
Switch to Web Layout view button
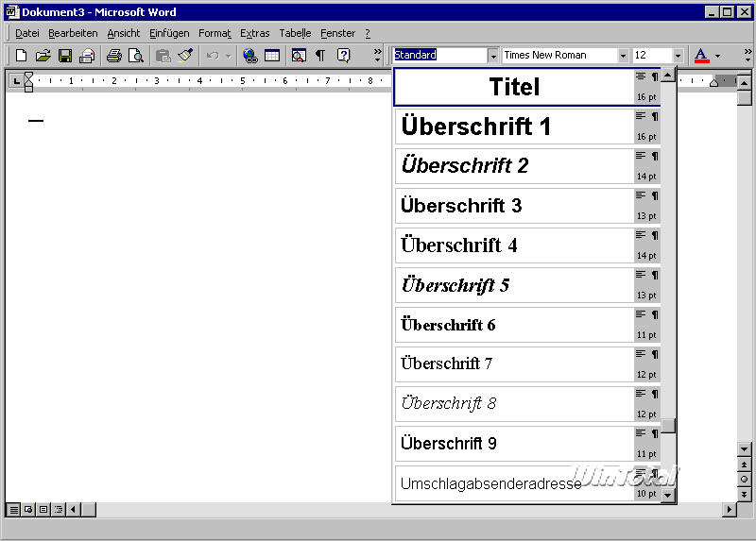(x=28, y=509)
